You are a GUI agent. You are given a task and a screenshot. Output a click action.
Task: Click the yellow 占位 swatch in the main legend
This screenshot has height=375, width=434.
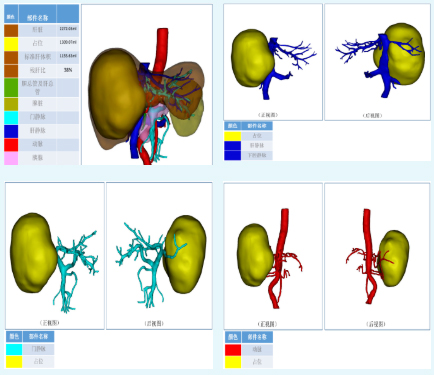click(x=11, y=44)
